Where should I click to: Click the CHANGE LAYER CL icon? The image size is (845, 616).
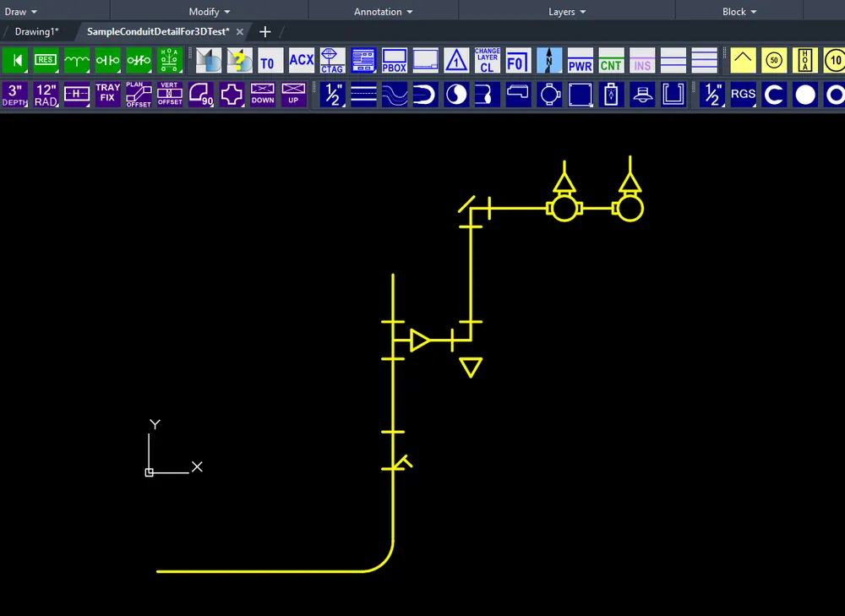coord(488,60)
